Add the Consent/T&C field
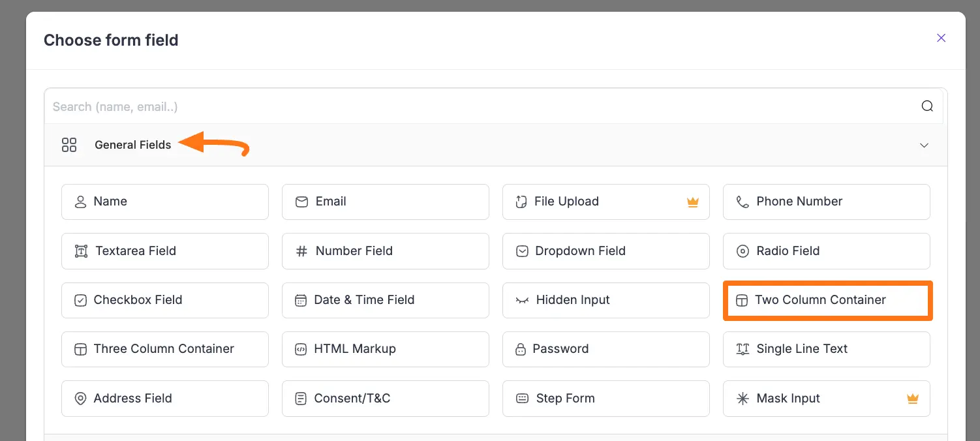The width and height of the screenshot is (980, 441). [x=385, y=399]
